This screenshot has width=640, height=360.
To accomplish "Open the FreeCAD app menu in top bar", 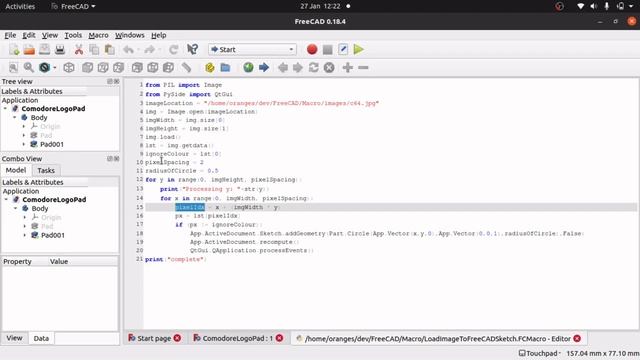I will tap(73, 6).
